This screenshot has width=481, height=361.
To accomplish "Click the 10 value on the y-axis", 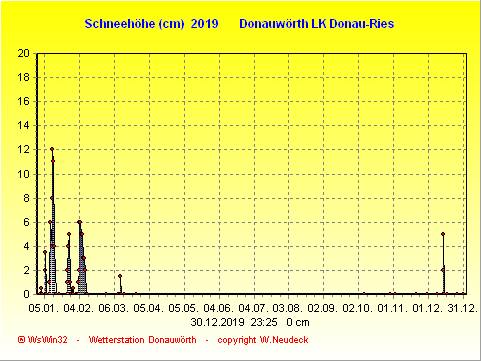I will point(23,174).
